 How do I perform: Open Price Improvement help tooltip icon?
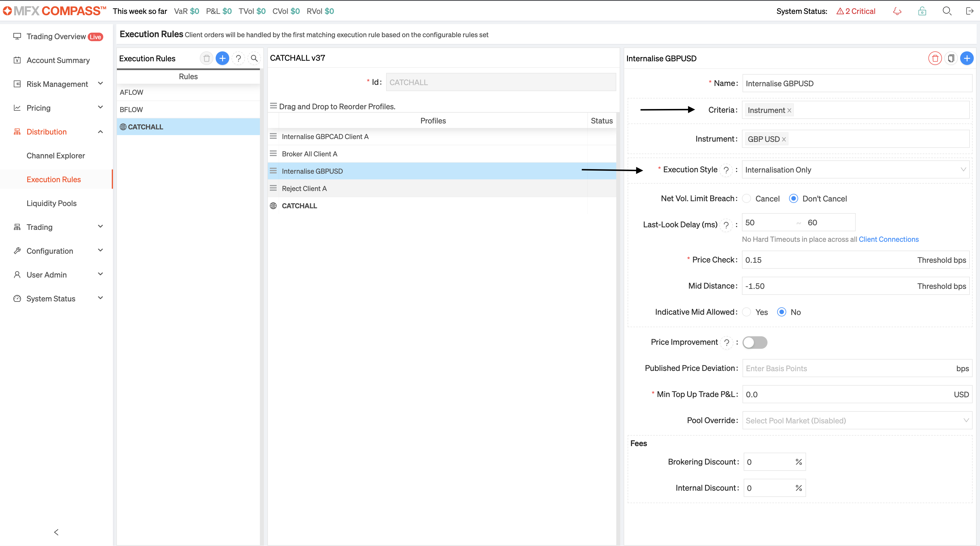point(727,343)
